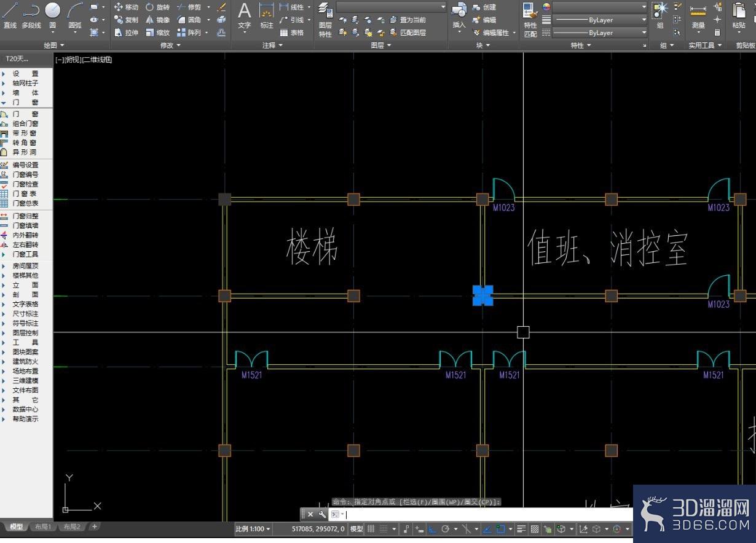
Task: Click the 阵列 array tool
Action: pyautogui.click(x=189, y=33)
